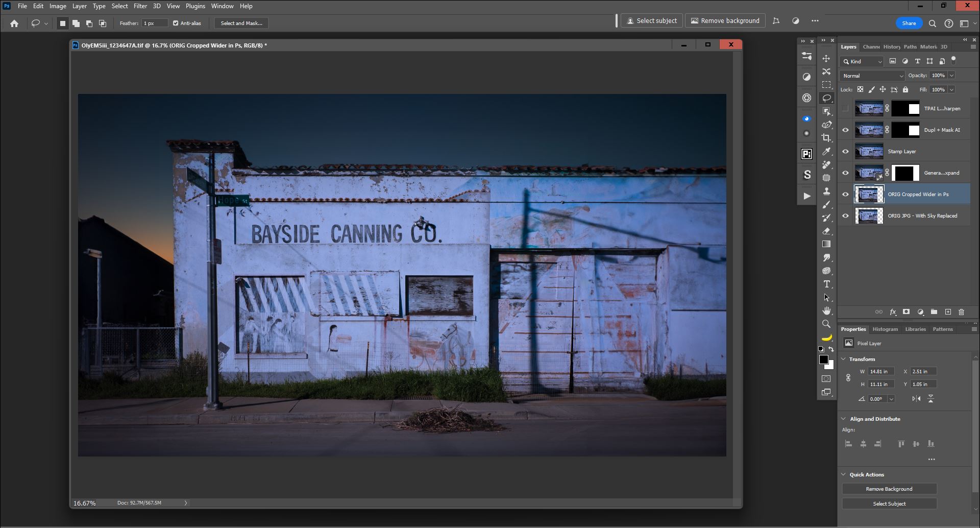Image resolution: width=980 pixels, height=528 pixels.
Task: Select the Crop tool
Action: pyautogui.click(x=826, y=138)
